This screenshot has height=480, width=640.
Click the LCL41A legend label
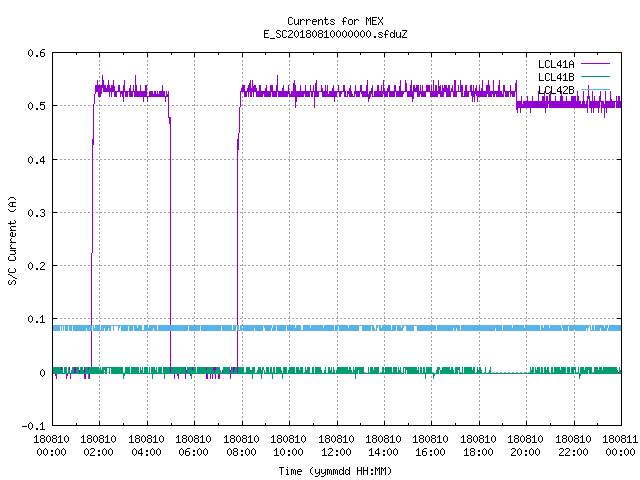(556, 64)
